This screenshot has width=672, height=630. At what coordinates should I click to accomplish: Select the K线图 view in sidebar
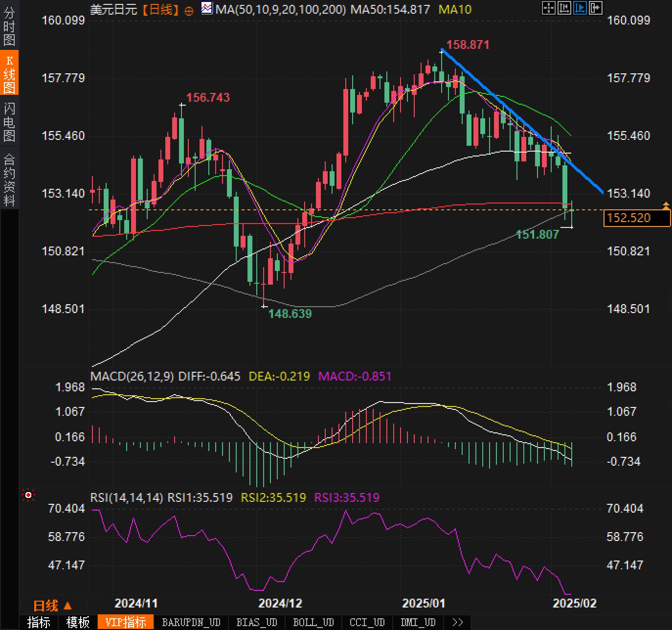point(9,74)
